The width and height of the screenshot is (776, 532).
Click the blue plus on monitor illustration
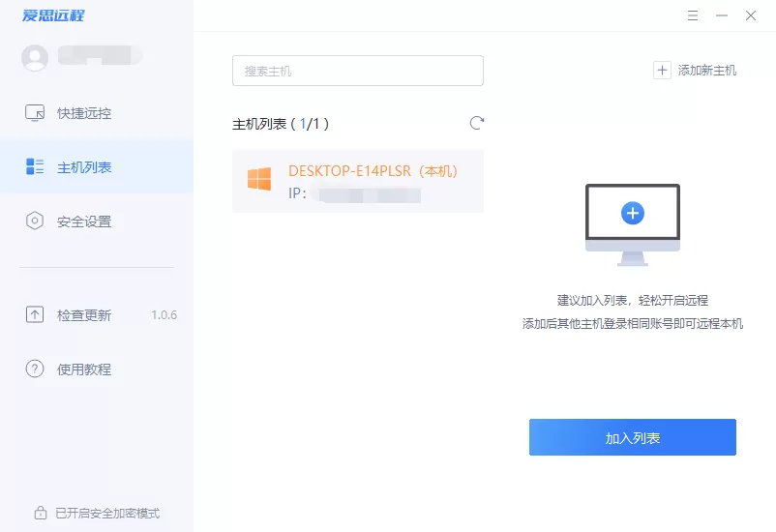(x=633, y=214)
